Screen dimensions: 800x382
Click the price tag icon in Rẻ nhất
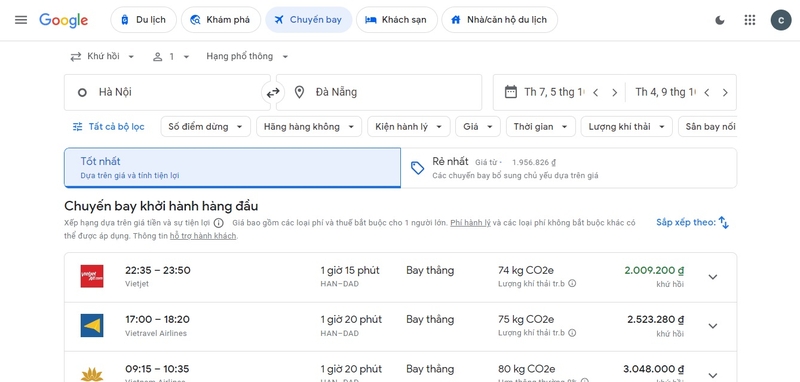pos(417,168)
